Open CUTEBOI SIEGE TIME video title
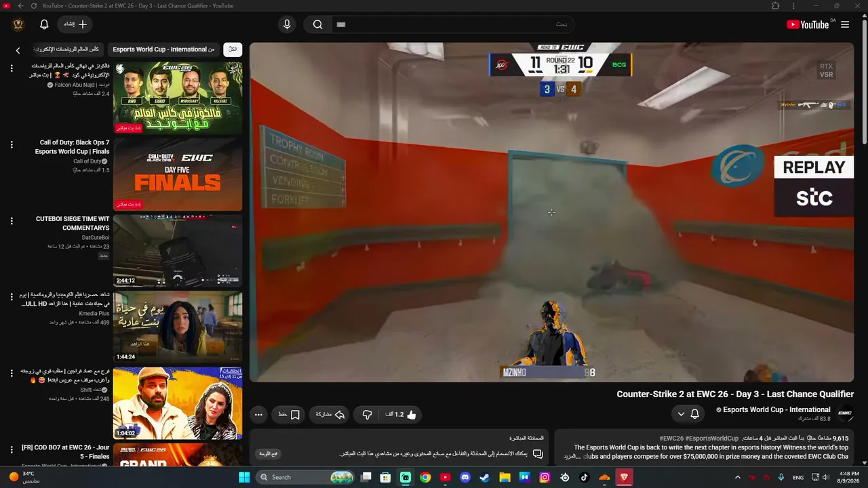 [x=73, y=224]
